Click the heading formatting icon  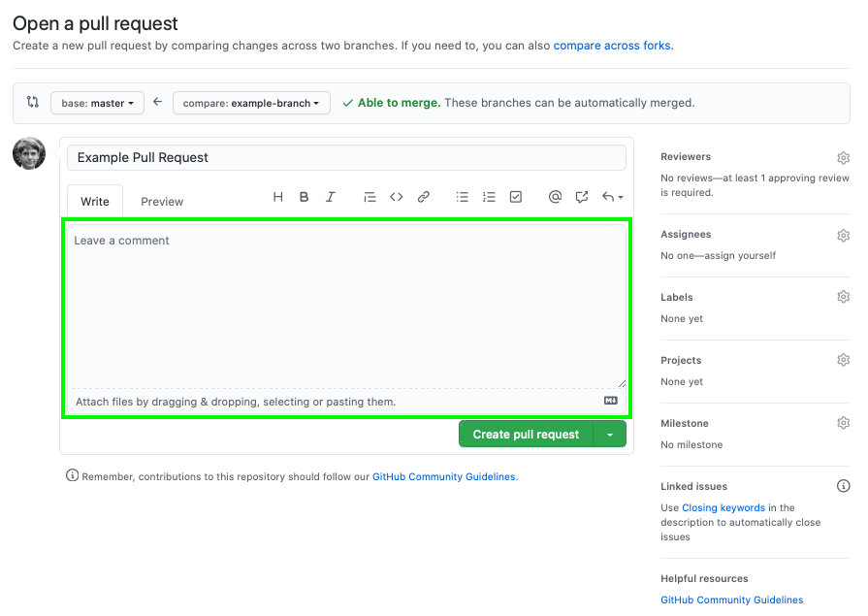tap(278, 197)
